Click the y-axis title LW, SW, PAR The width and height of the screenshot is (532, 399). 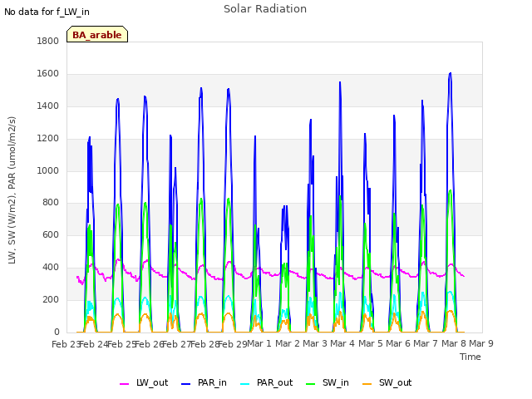tap(12, 190)
